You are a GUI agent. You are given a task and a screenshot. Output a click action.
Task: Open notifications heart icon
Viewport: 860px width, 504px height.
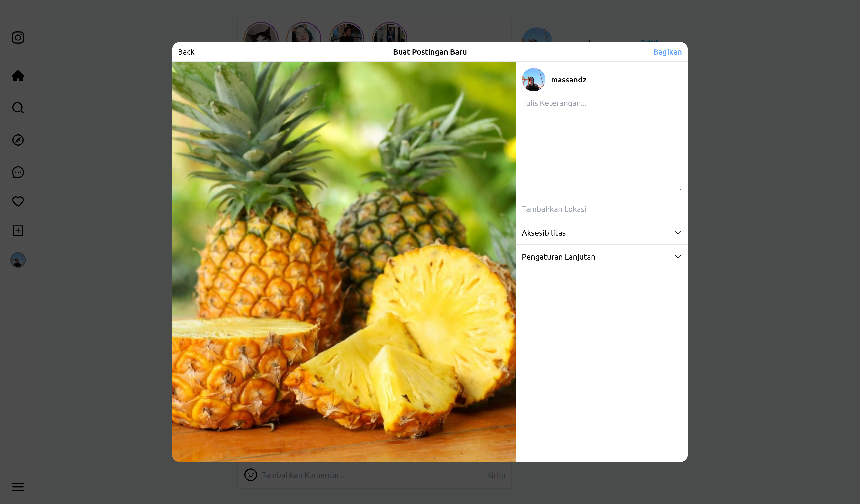18,201
